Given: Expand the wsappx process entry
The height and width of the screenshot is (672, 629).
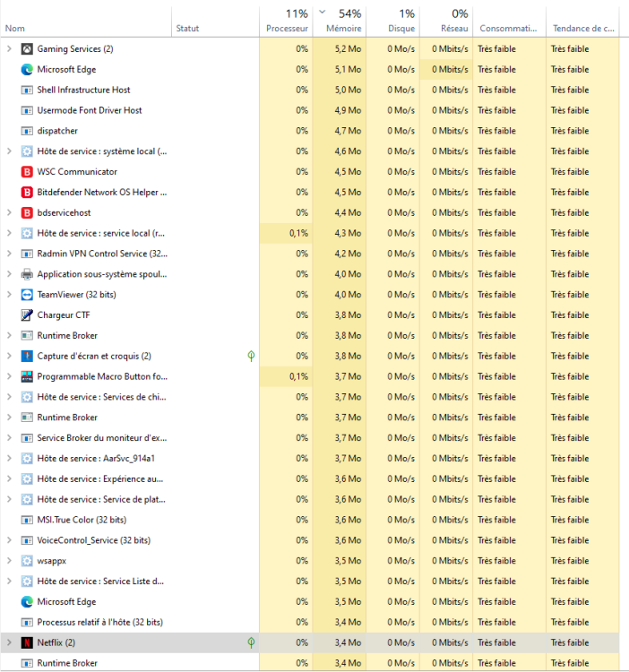Looking at the screenshot, I should coord(9,561).
